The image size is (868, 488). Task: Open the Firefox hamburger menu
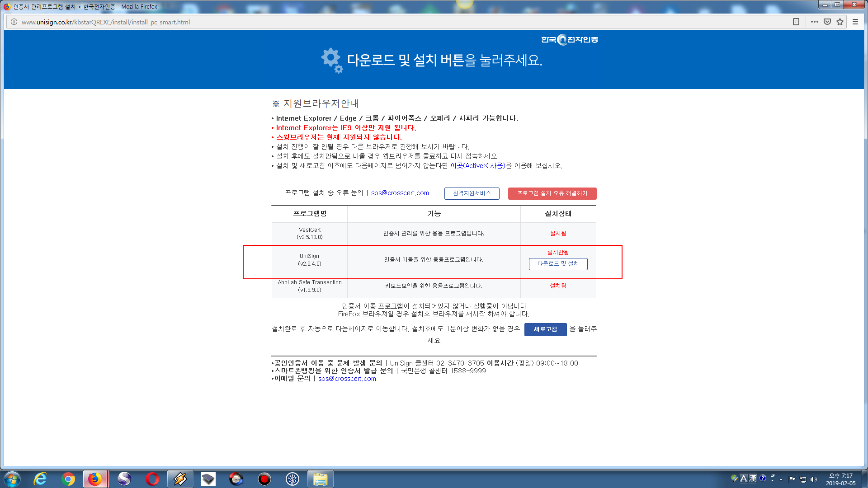855,22
